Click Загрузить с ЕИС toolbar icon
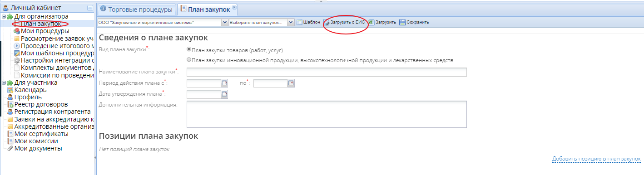 coord(326,22)
